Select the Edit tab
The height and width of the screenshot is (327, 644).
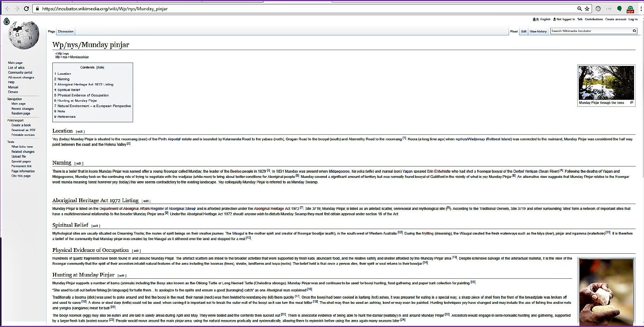[523, 31]
